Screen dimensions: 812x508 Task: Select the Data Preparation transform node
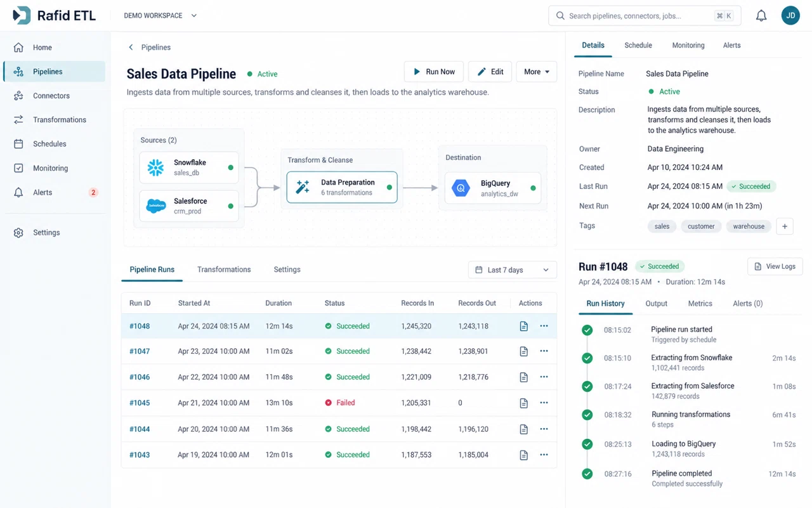(x=342, y=187)
